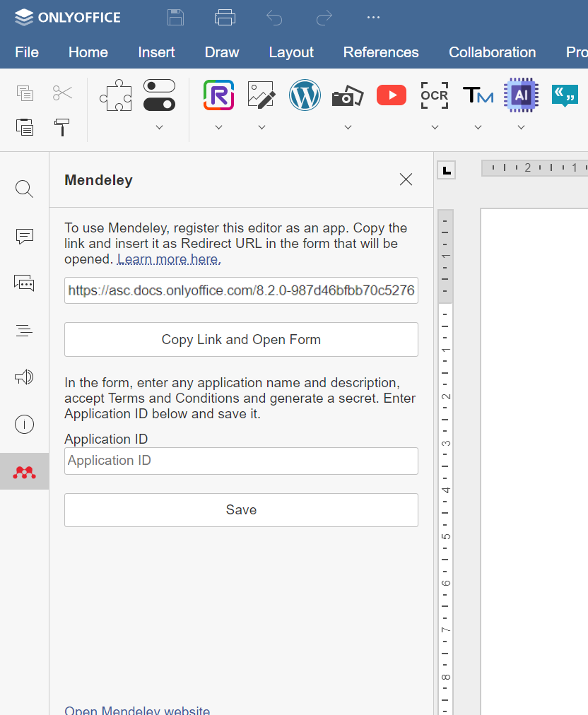Open the Plugin Manager puzzle icon
The width and height of the screenshot is (588, 715).
[115, 95]
